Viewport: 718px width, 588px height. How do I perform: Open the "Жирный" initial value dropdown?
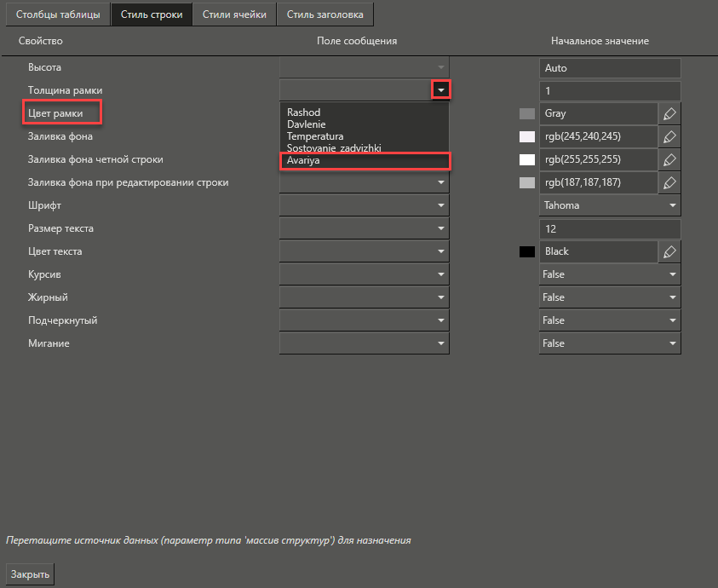tap(672, 297)
